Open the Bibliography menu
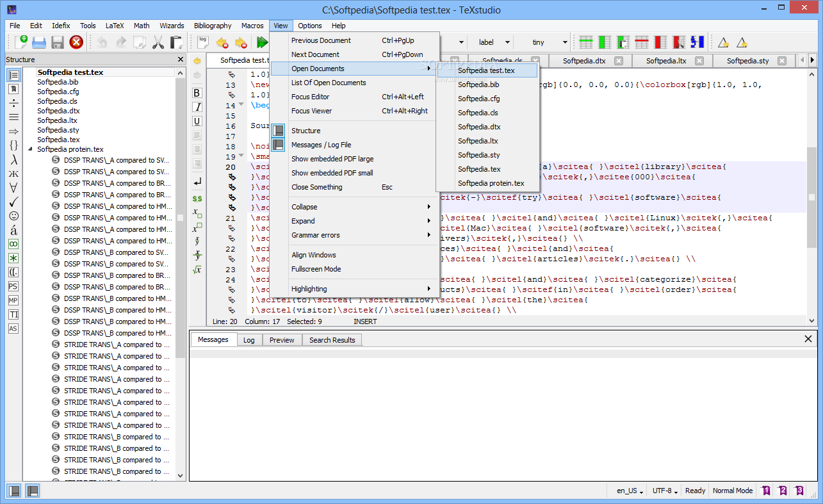Image resolution: width=823 pixels, height=504 pixels. 213,26
